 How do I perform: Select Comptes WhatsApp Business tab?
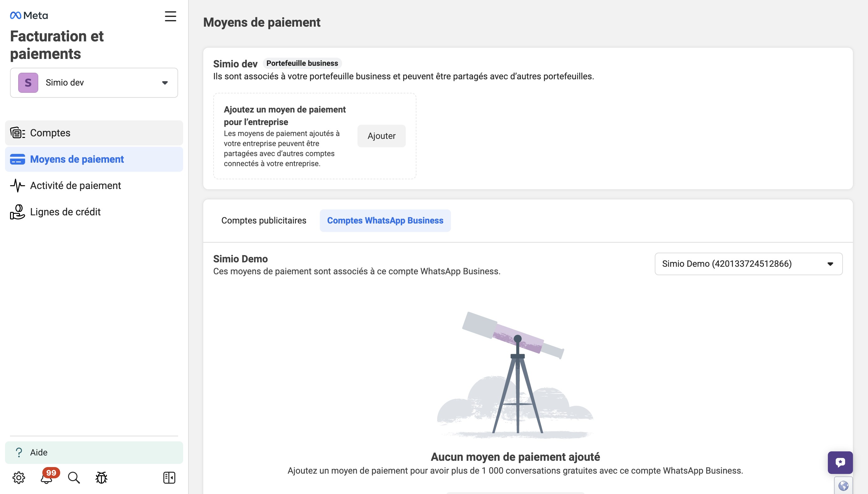coord(385,221)
